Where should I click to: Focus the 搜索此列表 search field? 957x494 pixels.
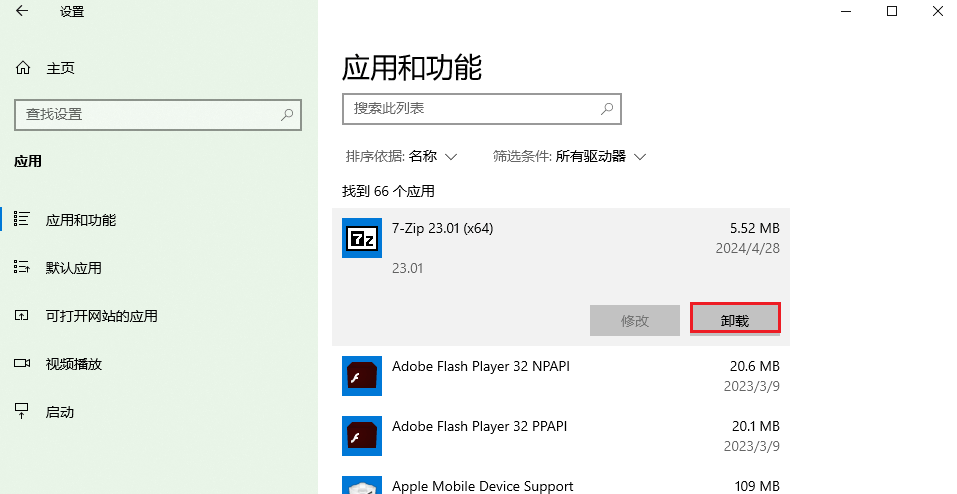coord(482,109)
